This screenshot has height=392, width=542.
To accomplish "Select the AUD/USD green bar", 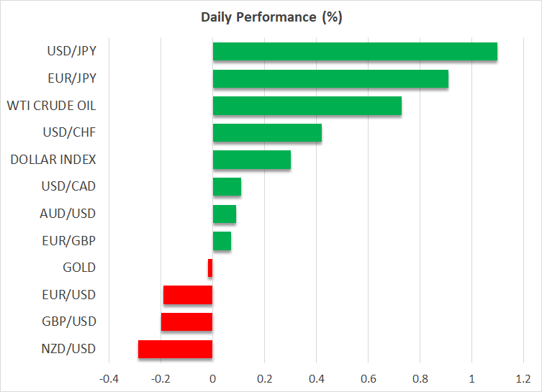I will [x=225, y=214].
